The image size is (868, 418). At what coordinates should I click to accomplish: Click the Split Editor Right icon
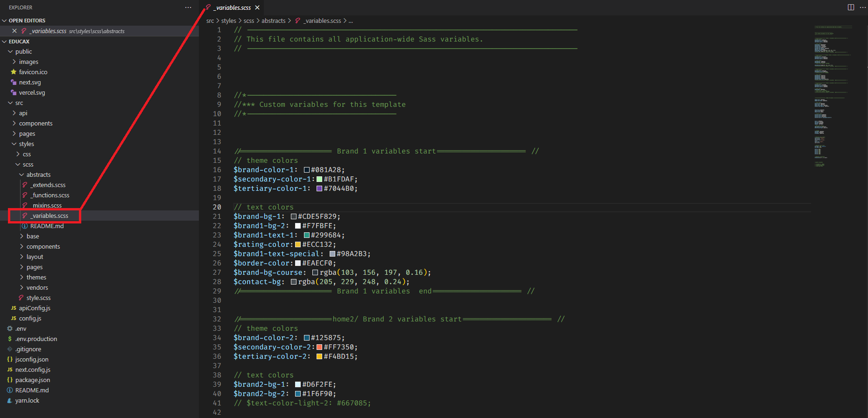[x=851, y=7]
